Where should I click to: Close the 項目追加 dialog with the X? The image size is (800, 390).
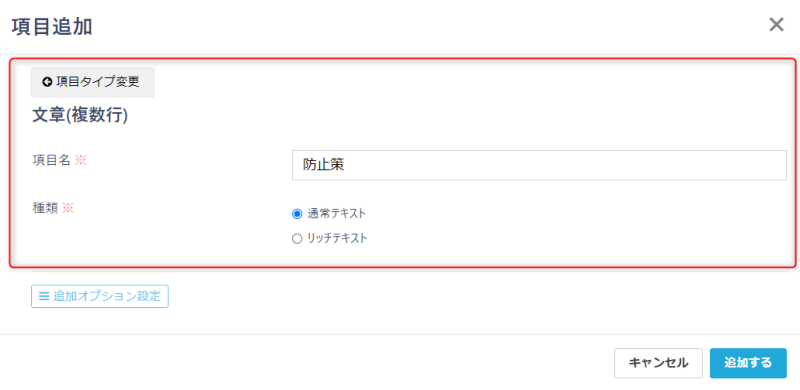tap(776, 25)
